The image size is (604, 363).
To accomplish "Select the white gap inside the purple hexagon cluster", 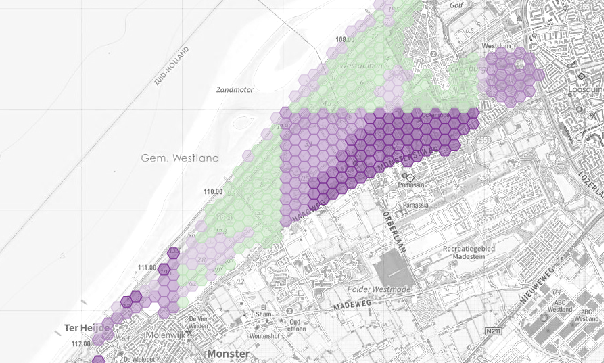I will click(x=520, y=64).
